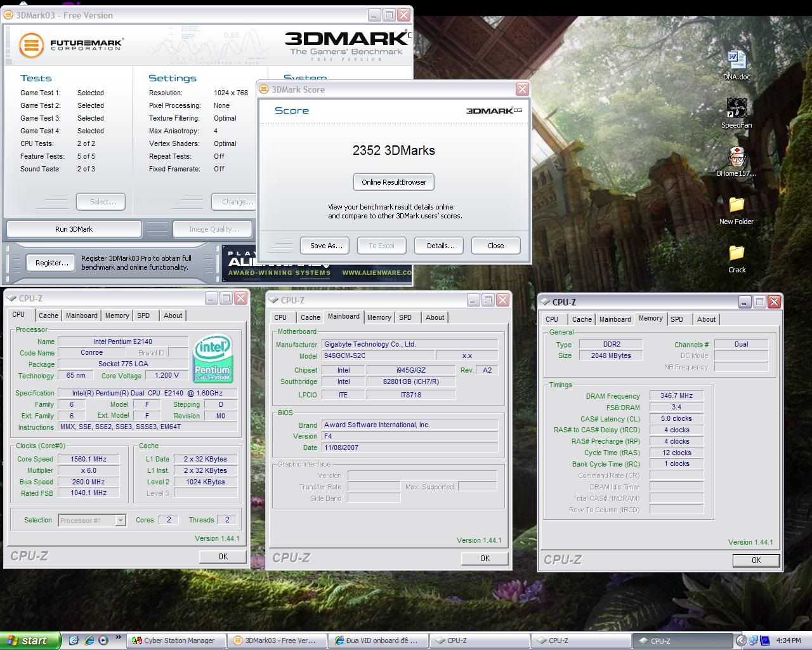This screenshot has width=812, height=650.
Task: Close the 3DMark Score dialog
Action: tap(522, 89)
